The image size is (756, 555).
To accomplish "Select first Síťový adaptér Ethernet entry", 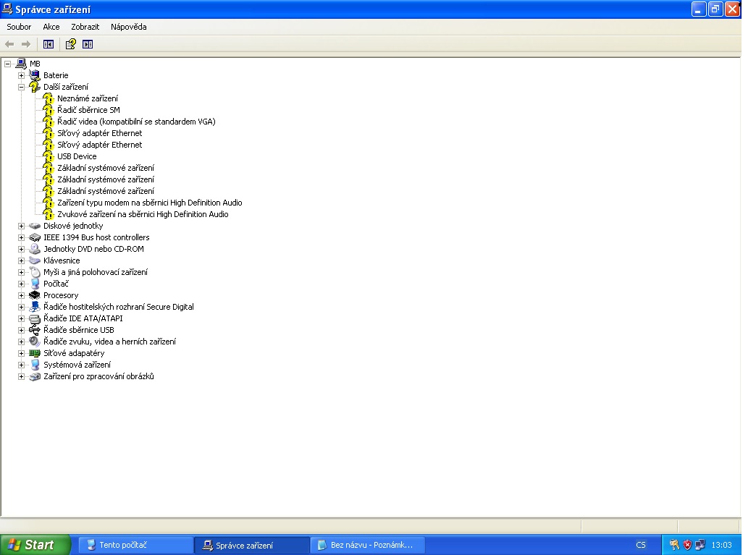I will coord(99,133).
